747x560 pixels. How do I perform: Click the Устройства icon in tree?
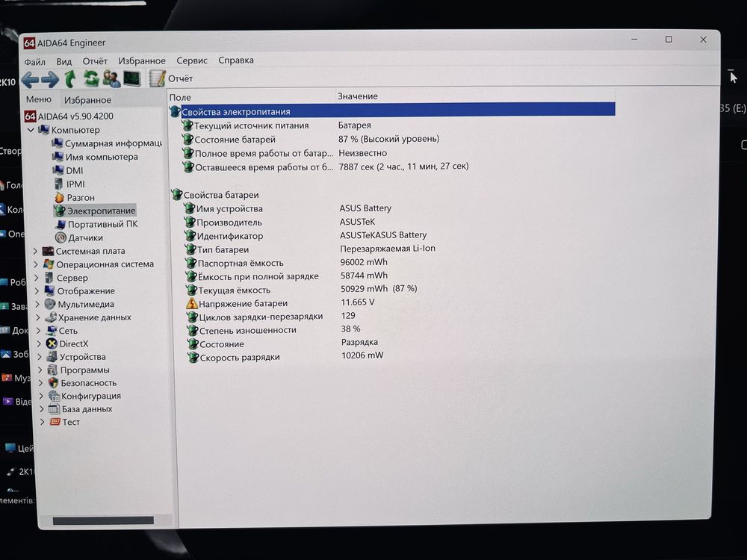[x=52, y=357]
